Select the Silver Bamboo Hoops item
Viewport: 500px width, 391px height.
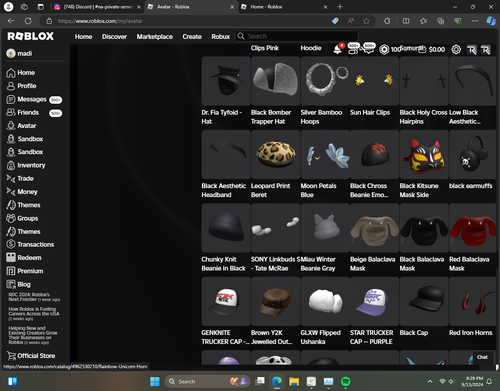[x=325, y=81]
